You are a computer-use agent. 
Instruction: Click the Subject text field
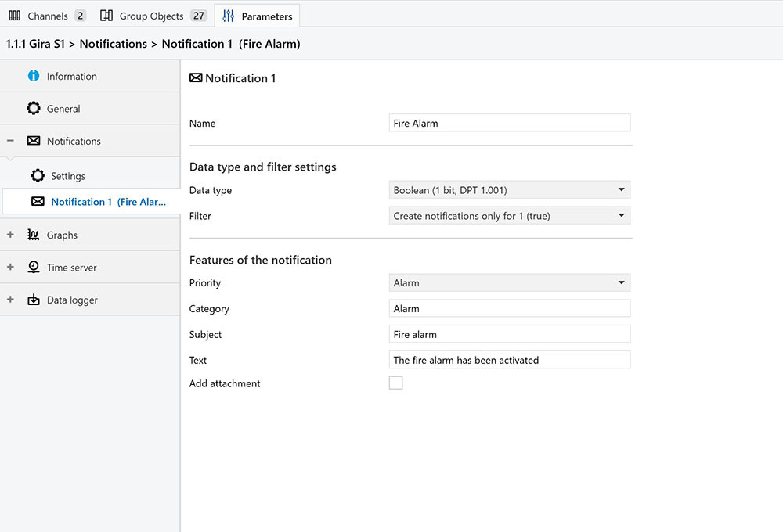[509, 334]
